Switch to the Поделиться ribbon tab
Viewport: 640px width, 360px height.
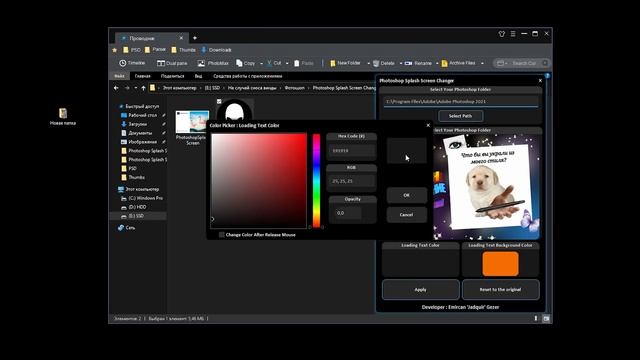tap(172, 76)
